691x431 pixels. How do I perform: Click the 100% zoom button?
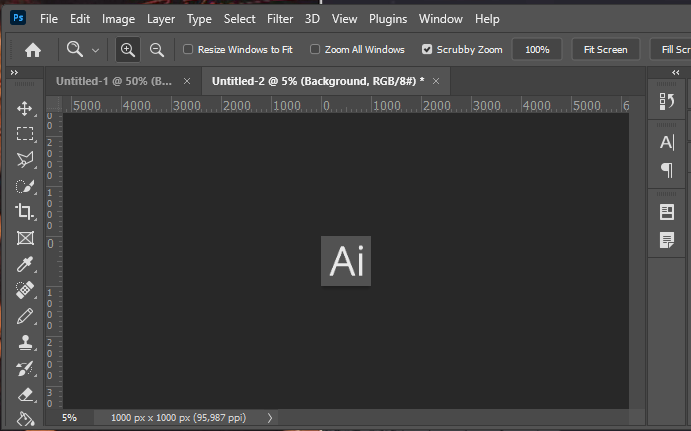click(537, 49)
